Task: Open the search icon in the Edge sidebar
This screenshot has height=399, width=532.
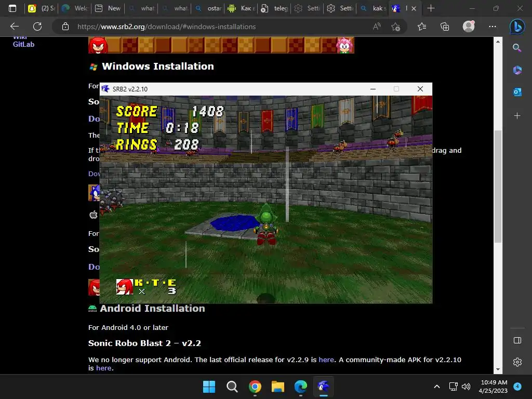Action: 517,48
